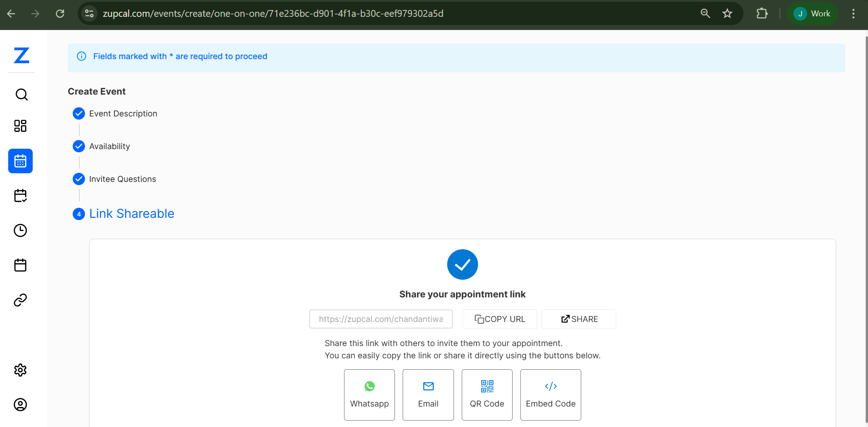The height and width of the screenshot is (427, 868).
Task: Open the dashboard grid icon in sidebar
Action: (20, 126)
